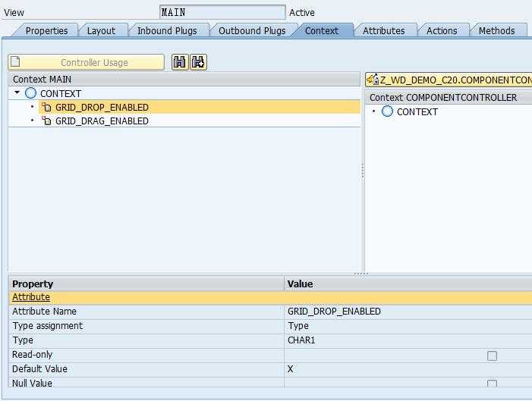Viewport: 532px width, 401px height.
Task: Click the Attribute Name value GRID_DROP_ENABLED
Action: (x=334, y=312)
